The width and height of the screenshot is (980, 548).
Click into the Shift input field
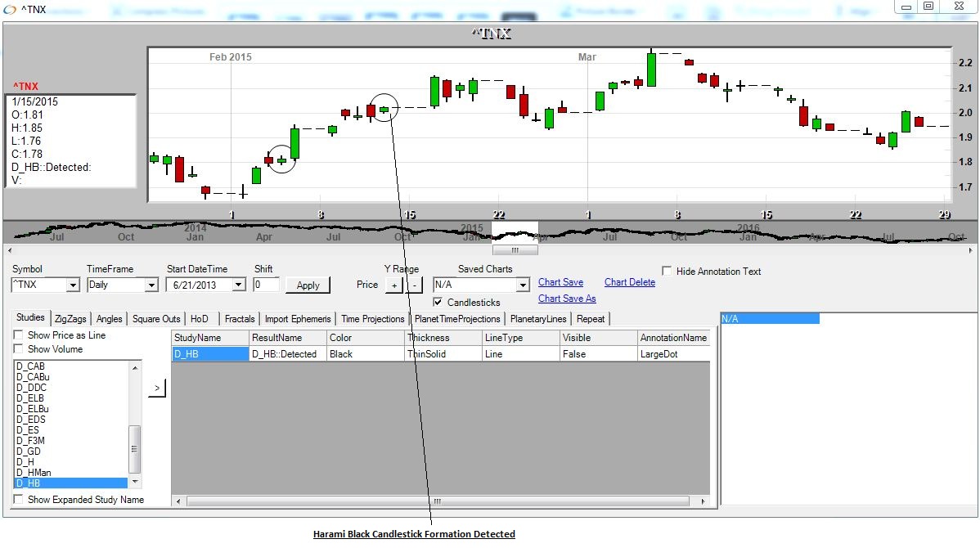[x=266, y=285]
